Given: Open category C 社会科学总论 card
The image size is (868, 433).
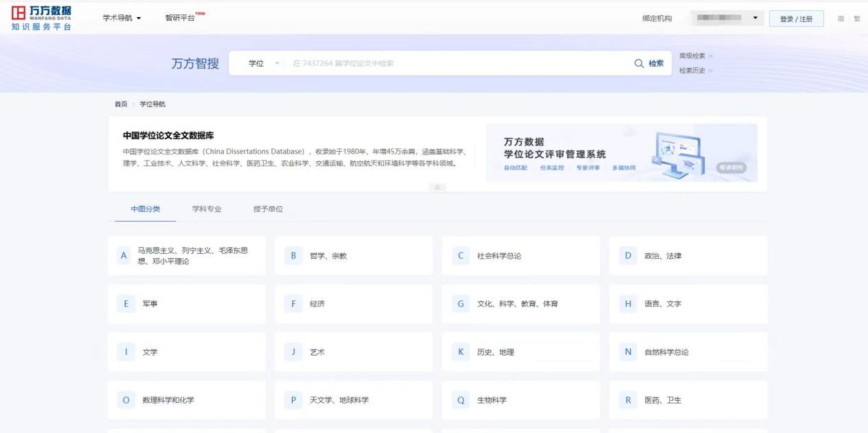Looking at the screenshot, I should (x=521, y=256).
